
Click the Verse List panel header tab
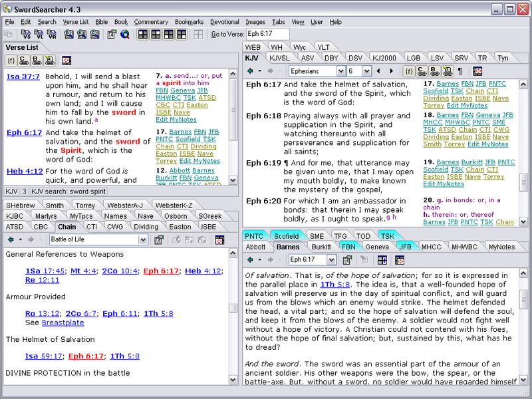click(x=22, y=47)
